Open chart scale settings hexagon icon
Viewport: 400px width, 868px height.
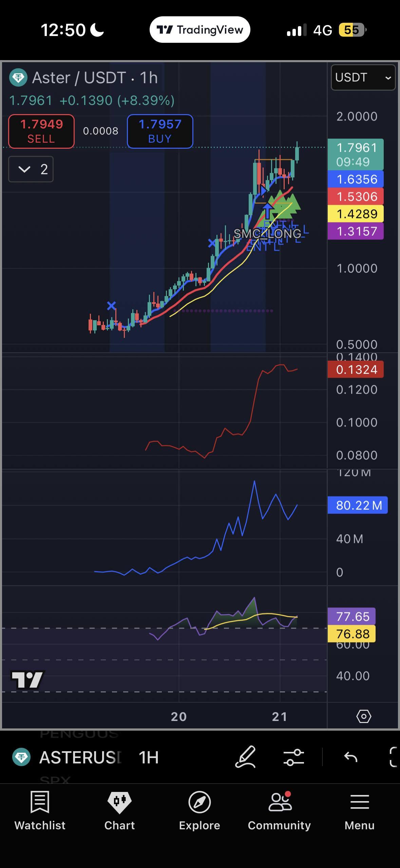coord(363,716)
